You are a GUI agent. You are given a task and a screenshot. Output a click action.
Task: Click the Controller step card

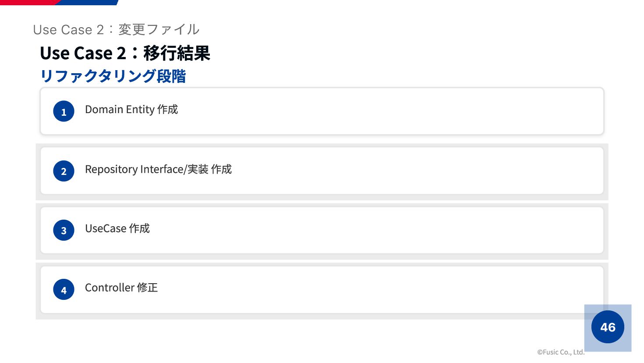[322, 289]
